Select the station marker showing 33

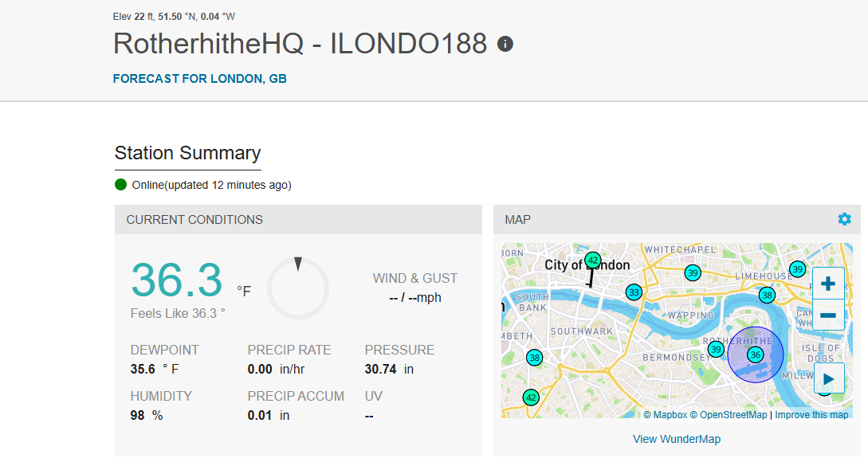[634, 292]
